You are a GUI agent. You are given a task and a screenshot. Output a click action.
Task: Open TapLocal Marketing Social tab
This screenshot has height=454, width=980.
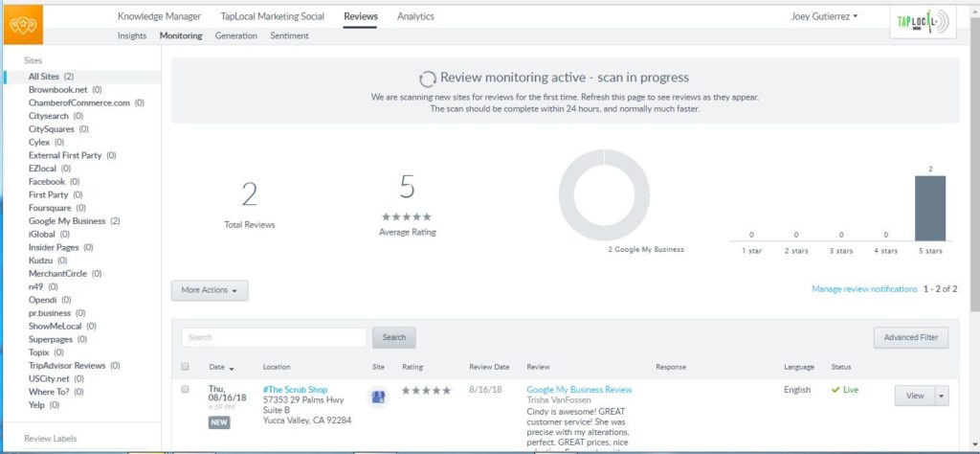click(273, 16)
